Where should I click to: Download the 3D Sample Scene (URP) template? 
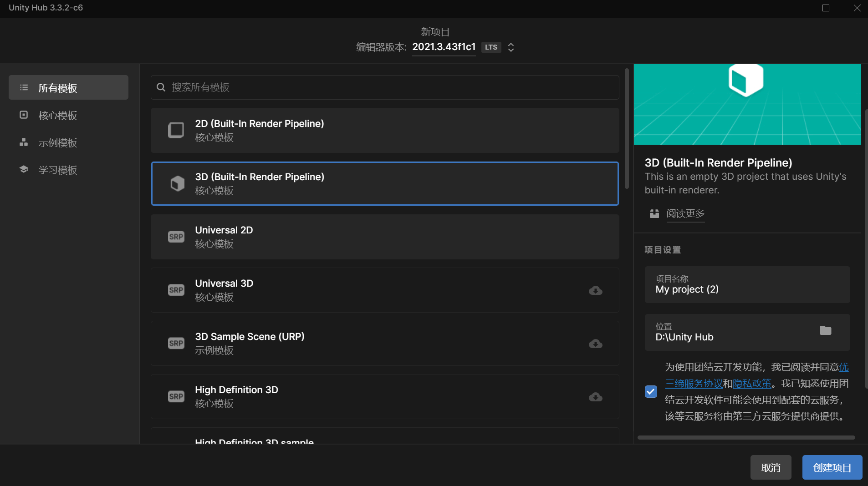[x=595, y=344]
